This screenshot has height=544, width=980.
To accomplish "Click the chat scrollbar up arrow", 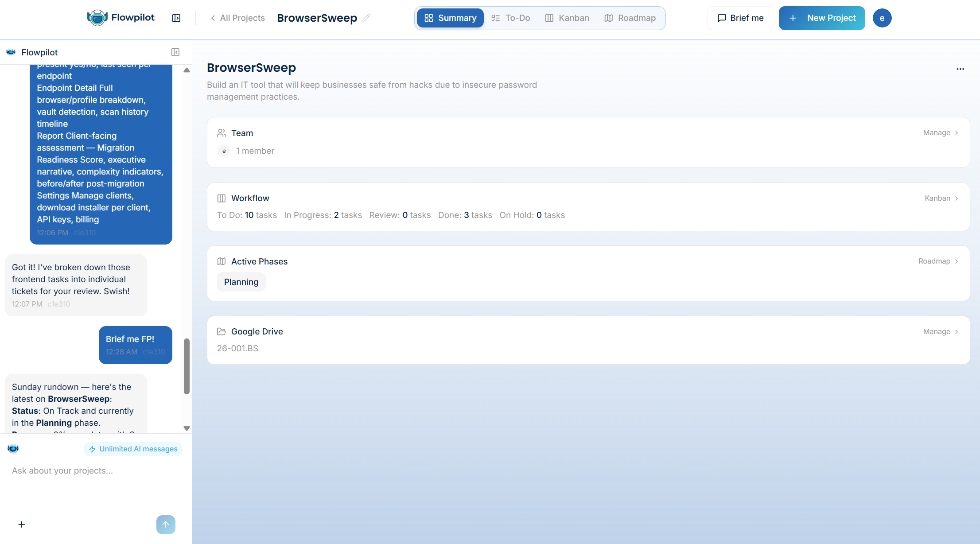I will pyautogui.click(x=187, y=70).
